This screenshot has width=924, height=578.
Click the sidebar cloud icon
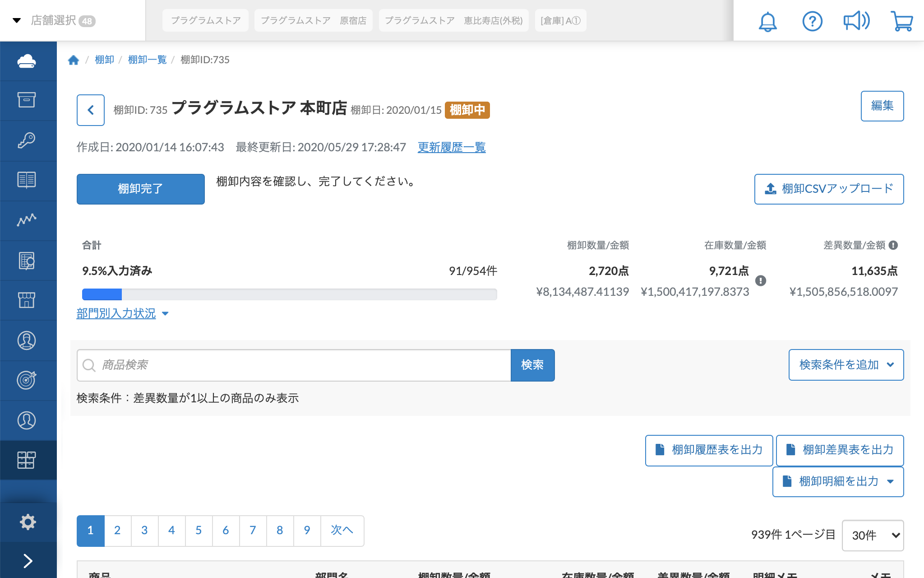[x=27, y=61]
